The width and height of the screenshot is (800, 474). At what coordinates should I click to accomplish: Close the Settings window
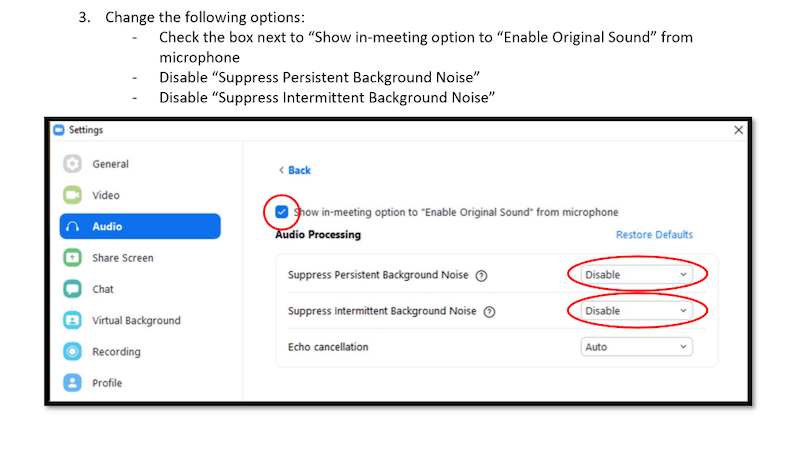click(x=738, y=130)
